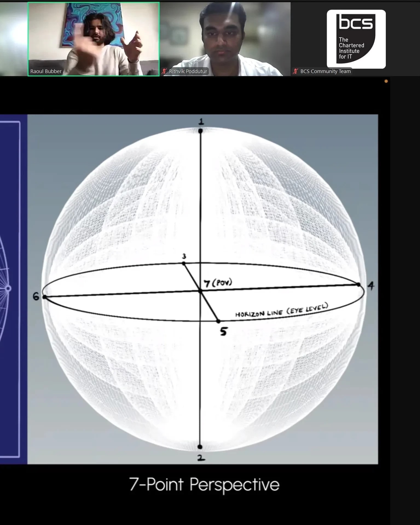Click the Rithvik Poddutur name label

pos(188,71)
